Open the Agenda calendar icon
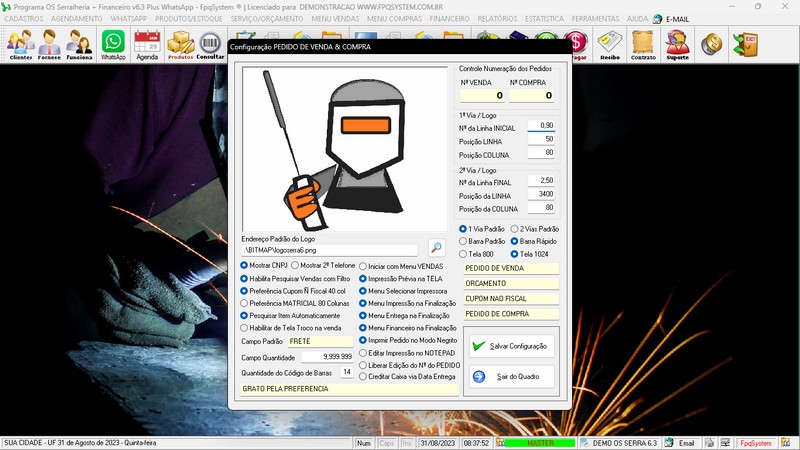The width and height of the screenshot is (800, 450). (x=147, y=45)
